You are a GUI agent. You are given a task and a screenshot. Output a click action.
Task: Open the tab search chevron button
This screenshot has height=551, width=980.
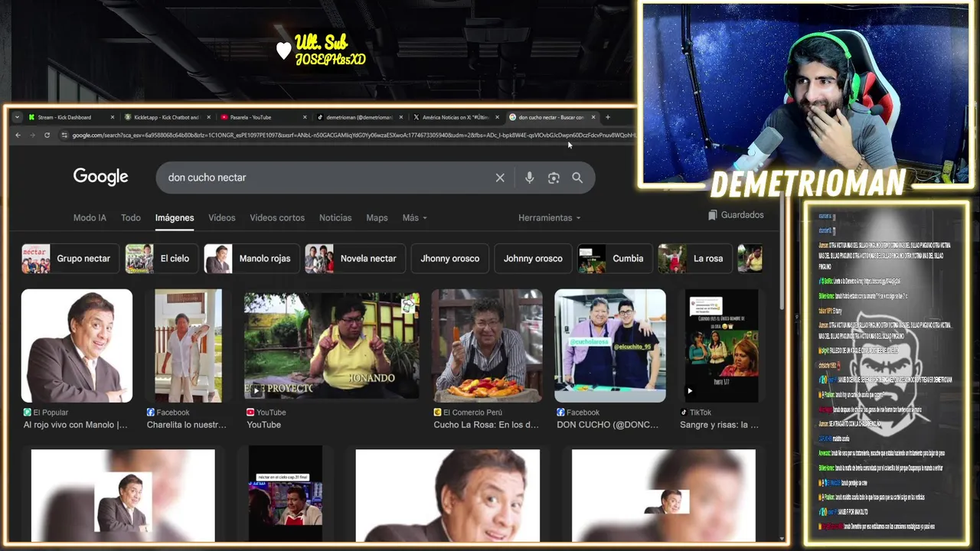(17, 117)
